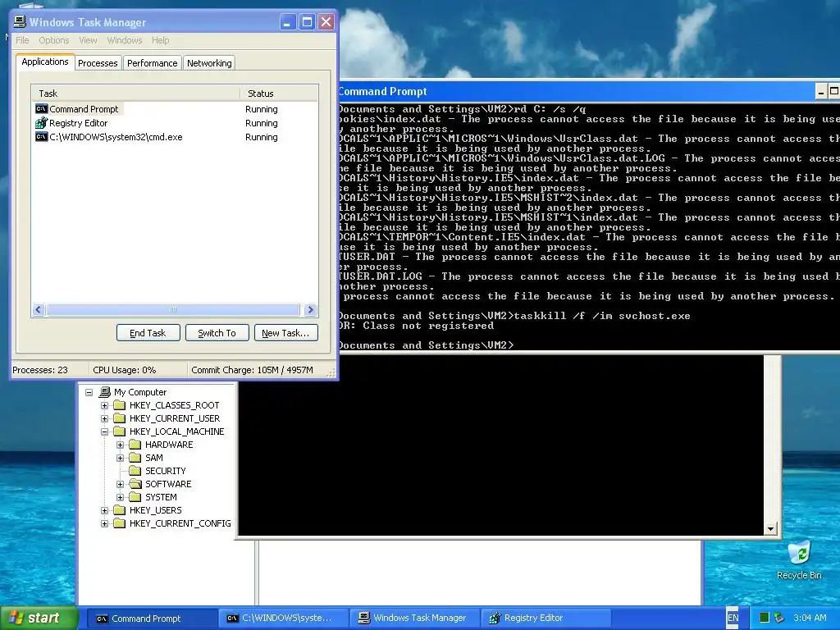Click Commit Charge: 105M / 4957M status text

tap(252, 370)
